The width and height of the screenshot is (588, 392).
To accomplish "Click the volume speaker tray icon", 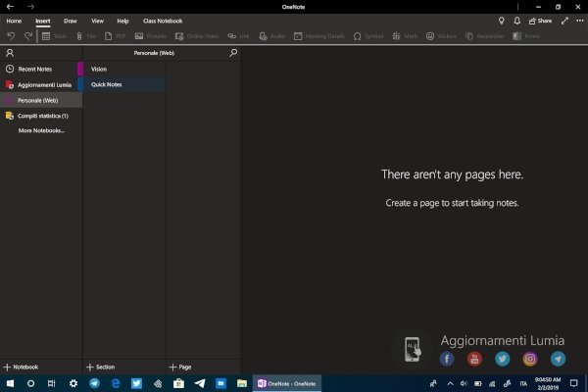I will pyautogui.click(x=464, y=383).
